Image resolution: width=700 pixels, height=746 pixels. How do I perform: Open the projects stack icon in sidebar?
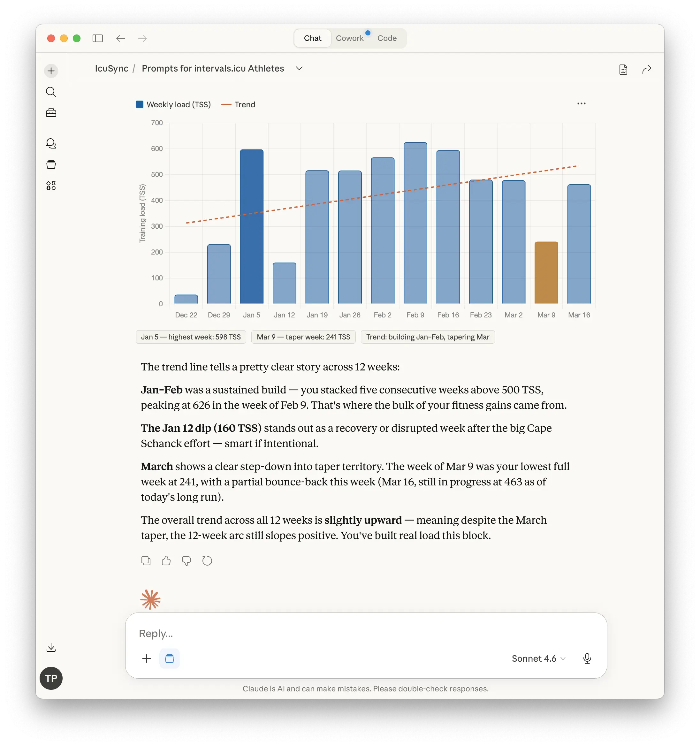51,164
